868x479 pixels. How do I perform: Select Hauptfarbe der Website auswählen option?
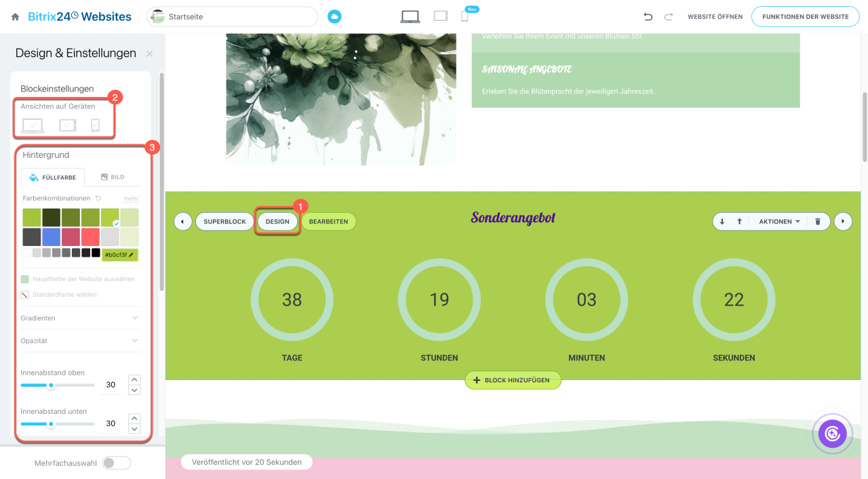point(77,279)
